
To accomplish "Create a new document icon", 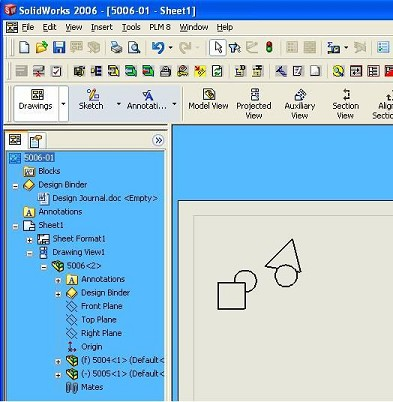I will [x=24, y=48].
